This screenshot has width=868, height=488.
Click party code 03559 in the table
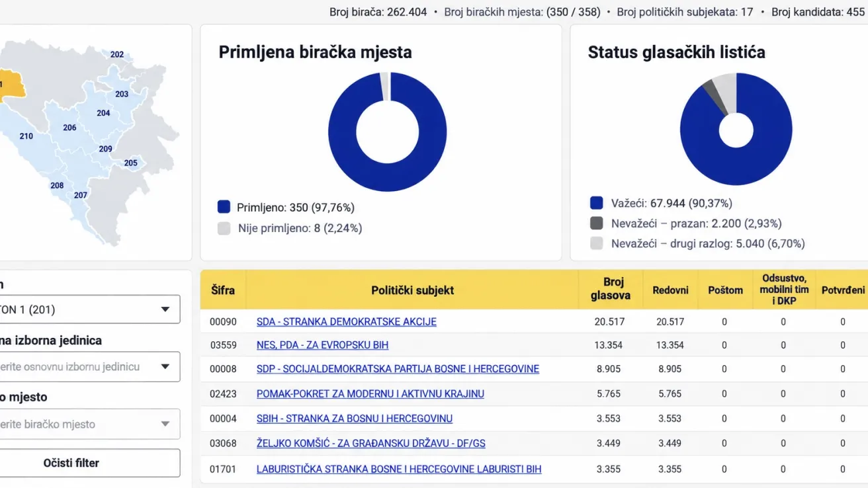click(x=223, y=345)
